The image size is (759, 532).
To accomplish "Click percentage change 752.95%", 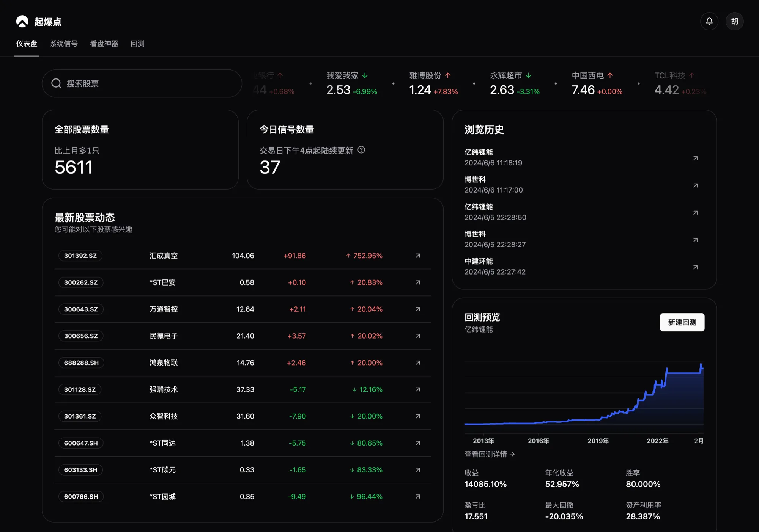I will (364, 256).
